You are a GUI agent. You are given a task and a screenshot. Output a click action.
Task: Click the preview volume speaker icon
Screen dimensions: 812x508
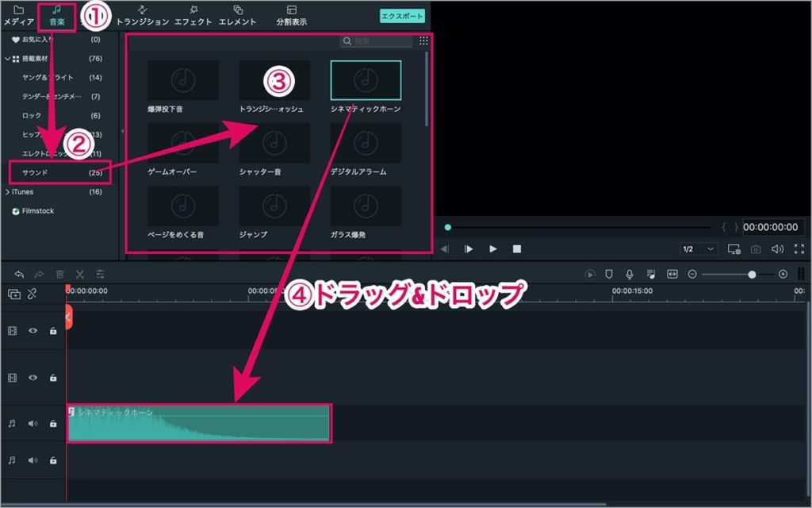[x=777, y=249]
